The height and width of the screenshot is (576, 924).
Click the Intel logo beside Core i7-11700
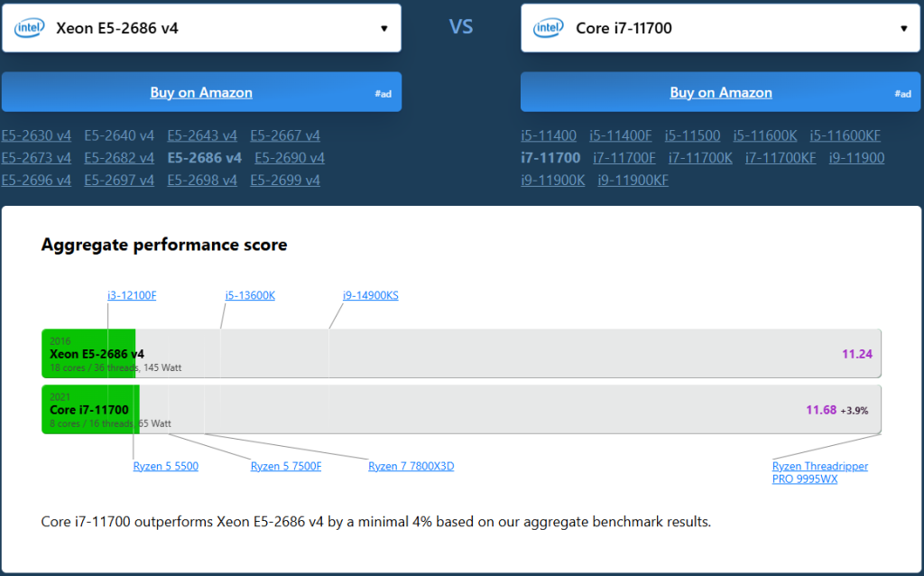pos(549,28)
